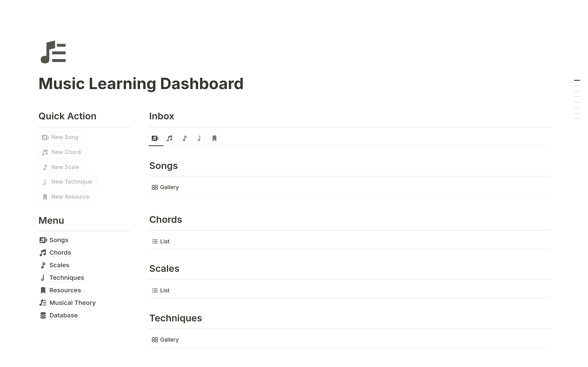Select the scales eighth-note icon tab in Inbox
The image size is (588, 367).
184,138
